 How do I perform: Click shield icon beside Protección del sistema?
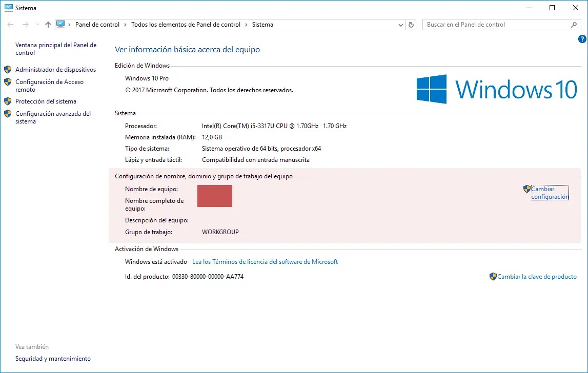pos(8,101)
